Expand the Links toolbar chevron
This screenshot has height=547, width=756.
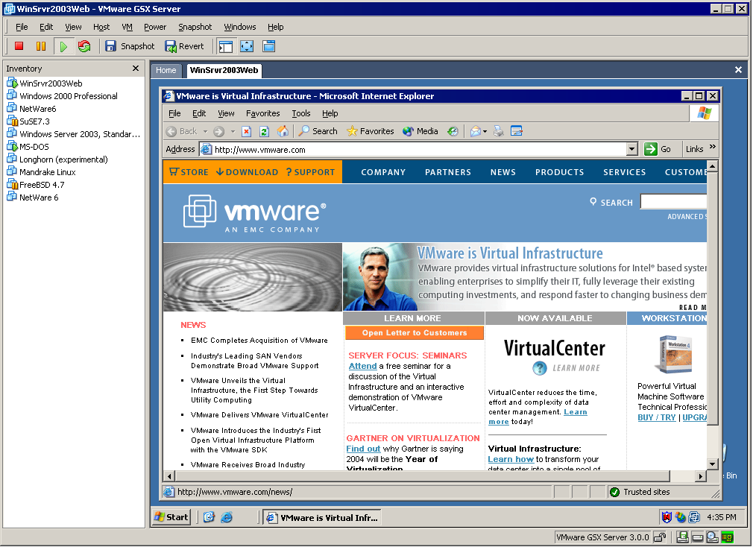click(x=712, y=148)
